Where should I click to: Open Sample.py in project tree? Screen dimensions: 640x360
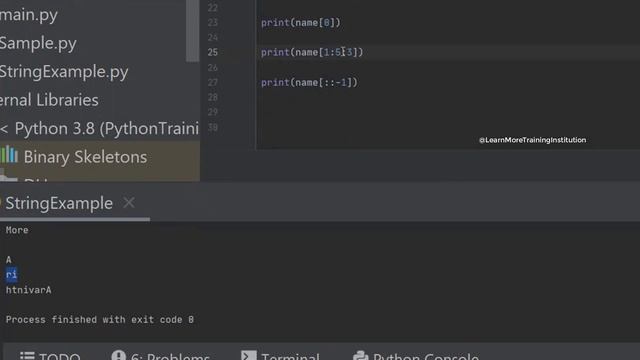[38, 43]
